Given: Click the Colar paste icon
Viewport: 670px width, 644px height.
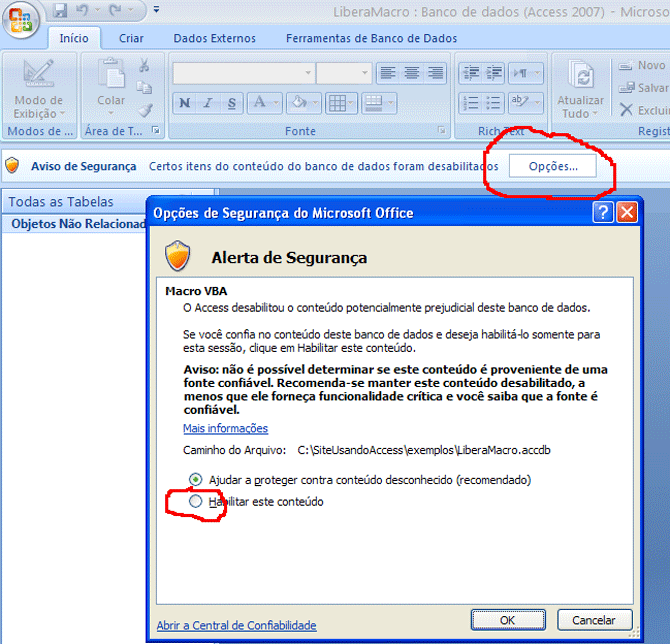Looking at the screenshot, I should pos(111,73).
